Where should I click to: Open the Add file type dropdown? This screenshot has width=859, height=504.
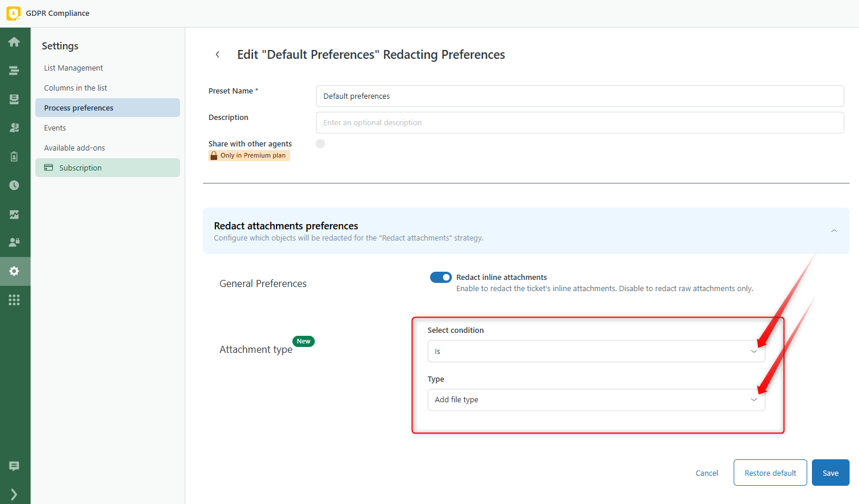point(596,400)
